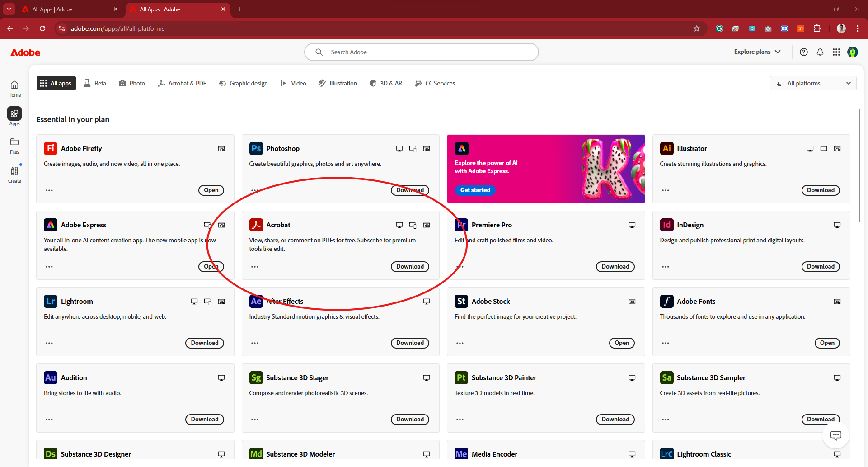868x467 pixels.
Task: Click the Lightroom Lr app icon
Action: click(51, 301)
